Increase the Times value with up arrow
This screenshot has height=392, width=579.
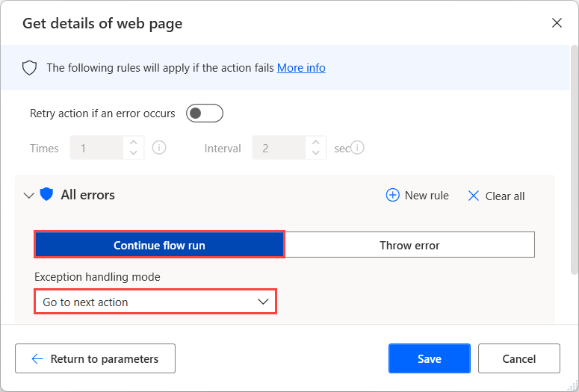(x=134, y=143)
